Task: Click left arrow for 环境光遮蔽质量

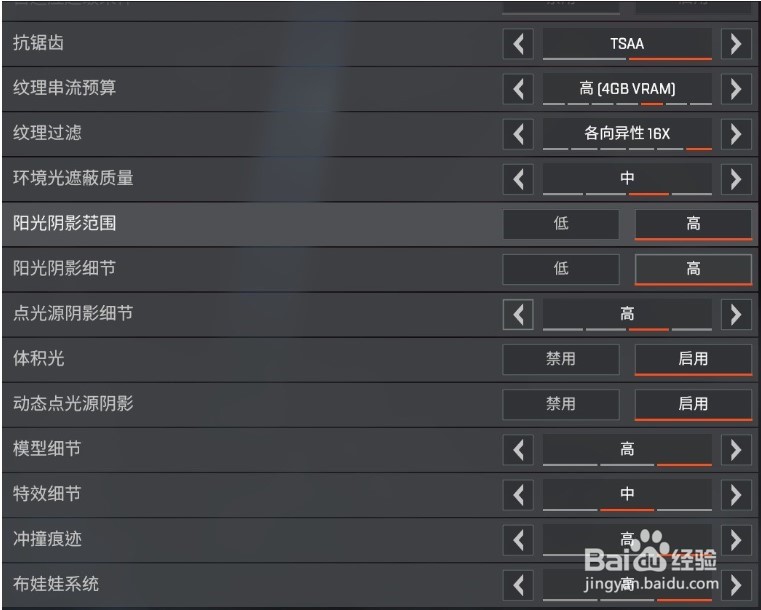Action: click(x=517, y=179)
